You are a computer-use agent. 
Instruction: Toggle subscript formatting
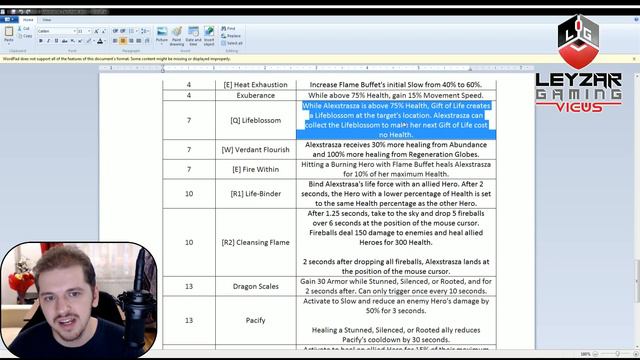73,41
